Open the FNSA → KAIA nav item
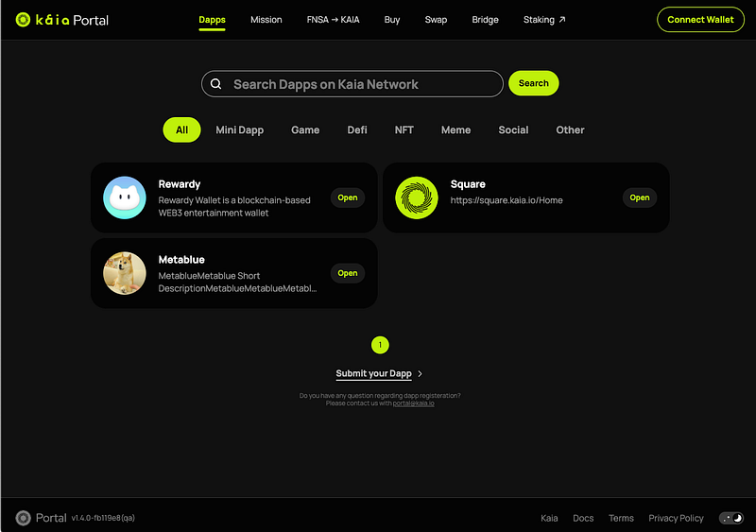The height and width of the screenshot is (532, 756). click(334, 20)
